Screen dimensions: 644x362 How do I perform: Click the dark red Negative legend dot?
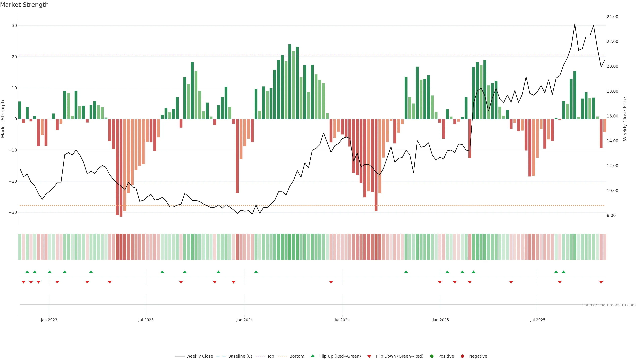point(462,356)
